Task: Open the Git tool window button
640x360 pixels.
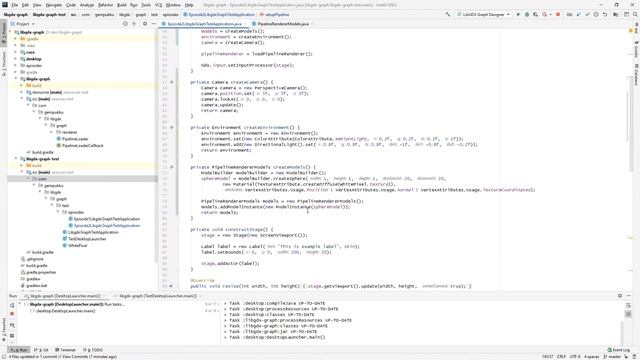Action: click(x=41, y=350)
